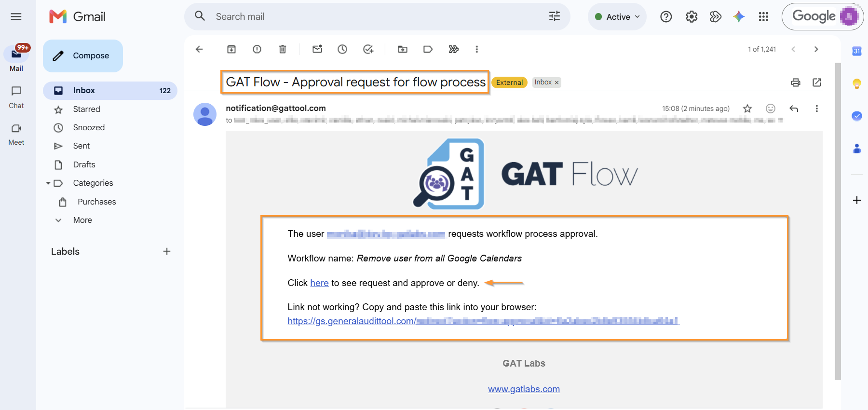Image resolution: width=868 pixels, height=410 pixels.
Task: Click the email vertical scrollbar
Action: (x=838, y=221)
